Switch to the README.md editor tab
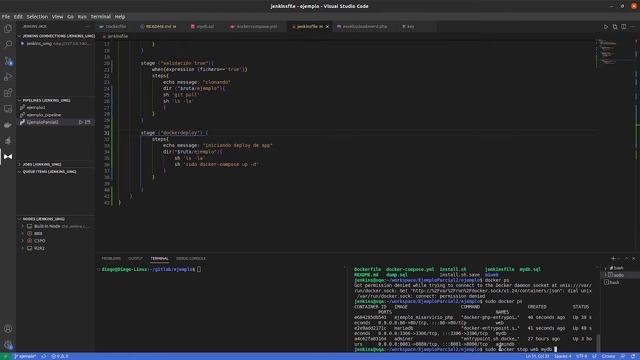Screen dimensions: 640x360 coord(161,27)
